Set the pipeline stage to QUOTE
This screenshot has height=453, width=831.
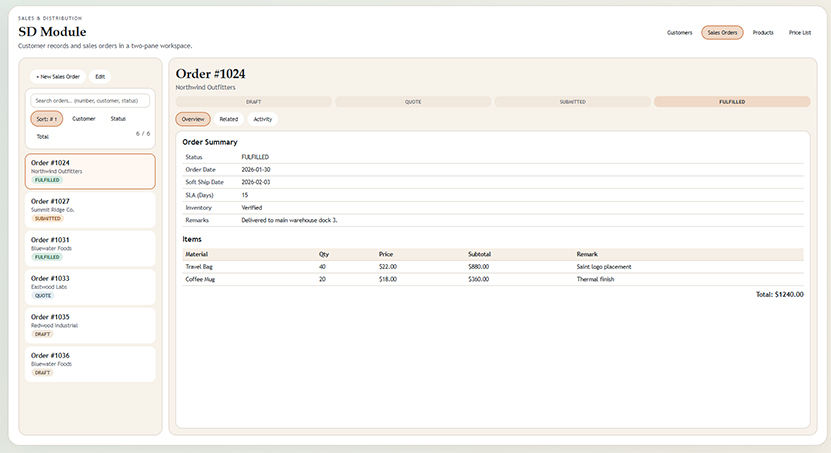coord(413,102)
